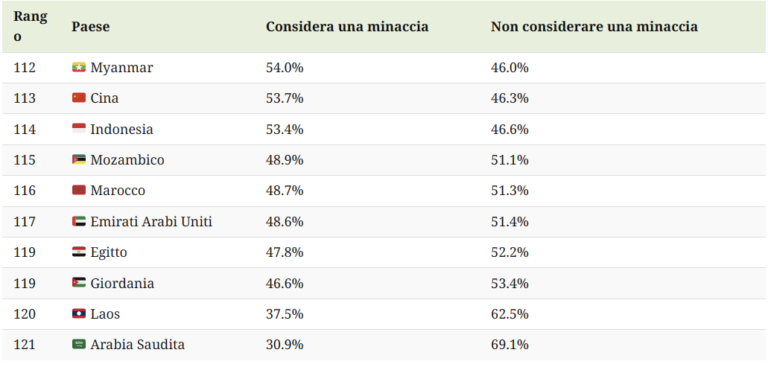This screenshot has height=370, width=768.
Task: Click the 69.1% value for Arabia Saudita
Action: (510, 345)
